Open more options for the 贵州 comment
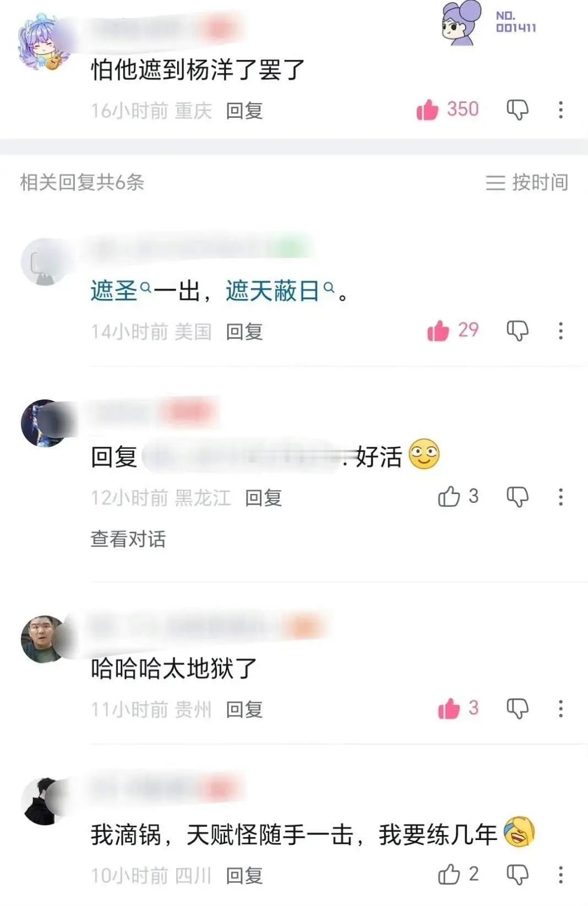The width and height of the screenshot is (588, 906). click(560, 708)
